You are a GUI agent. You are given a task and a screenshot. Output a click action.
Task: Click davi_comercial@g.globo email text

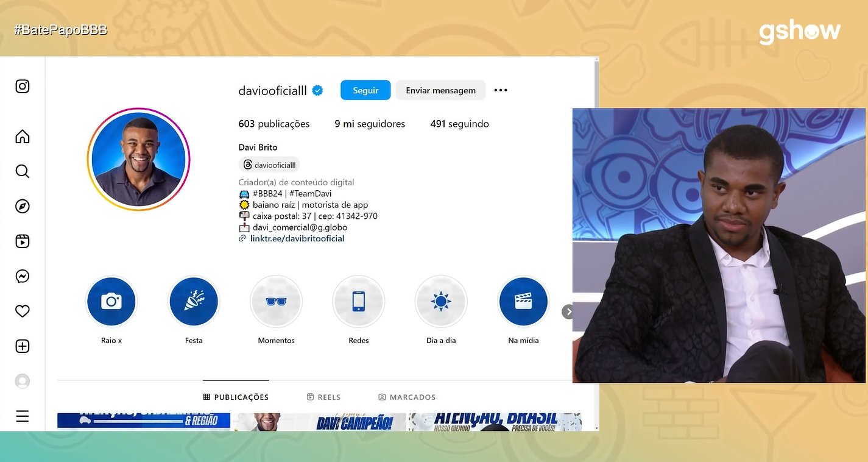(x=300, y=227)
